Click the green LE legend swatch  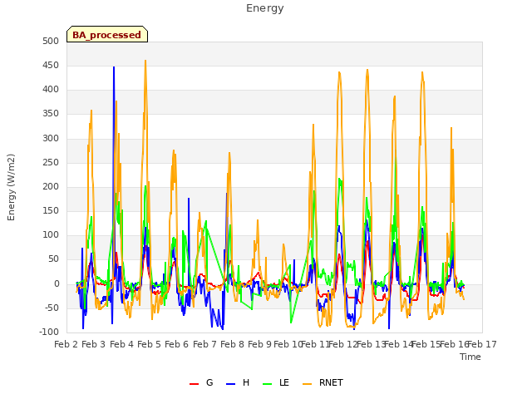[x=268, y=384]
